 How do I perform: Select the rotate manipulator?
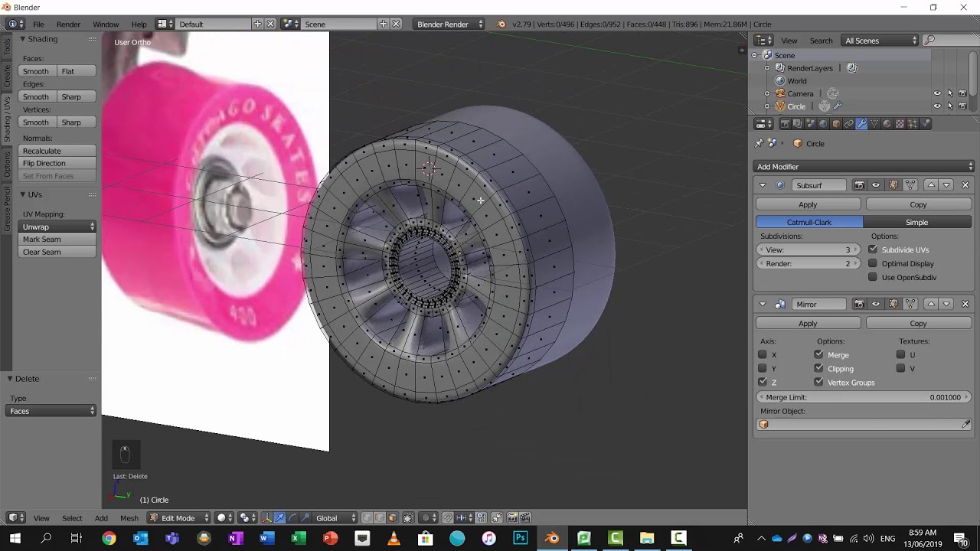pos(292,518)
